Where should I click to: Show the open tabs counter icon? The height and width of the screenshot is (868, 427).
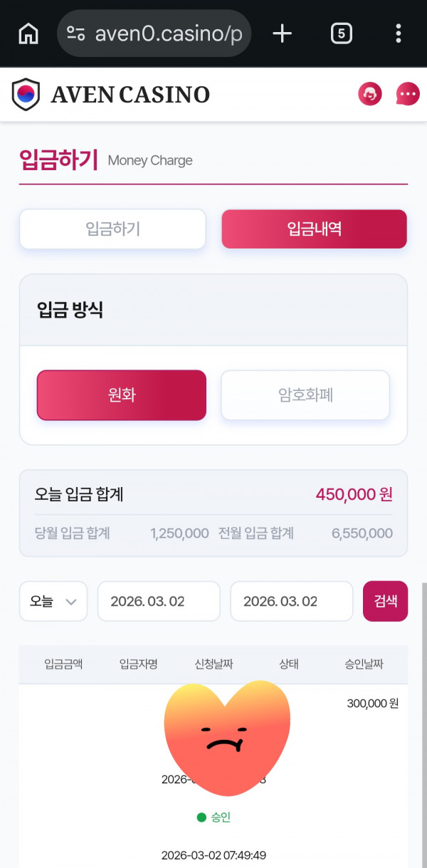point(341,33)
